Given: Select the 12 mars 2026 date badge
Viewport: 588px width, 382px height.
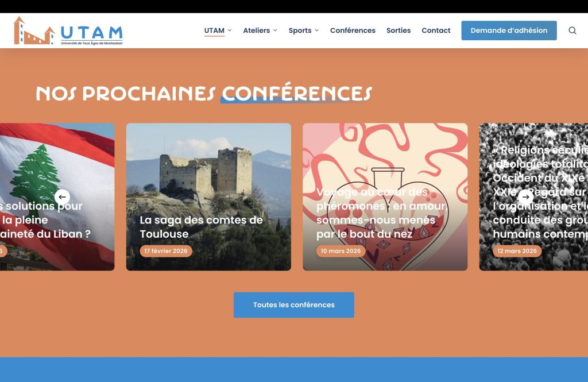Looking at the screenshot, I should coord(517,251).
